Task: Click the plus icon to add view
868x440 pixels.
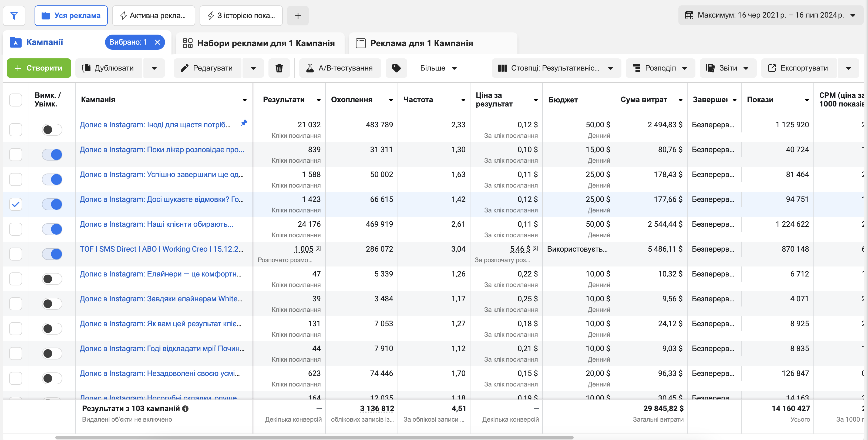Action: (298, 15)
